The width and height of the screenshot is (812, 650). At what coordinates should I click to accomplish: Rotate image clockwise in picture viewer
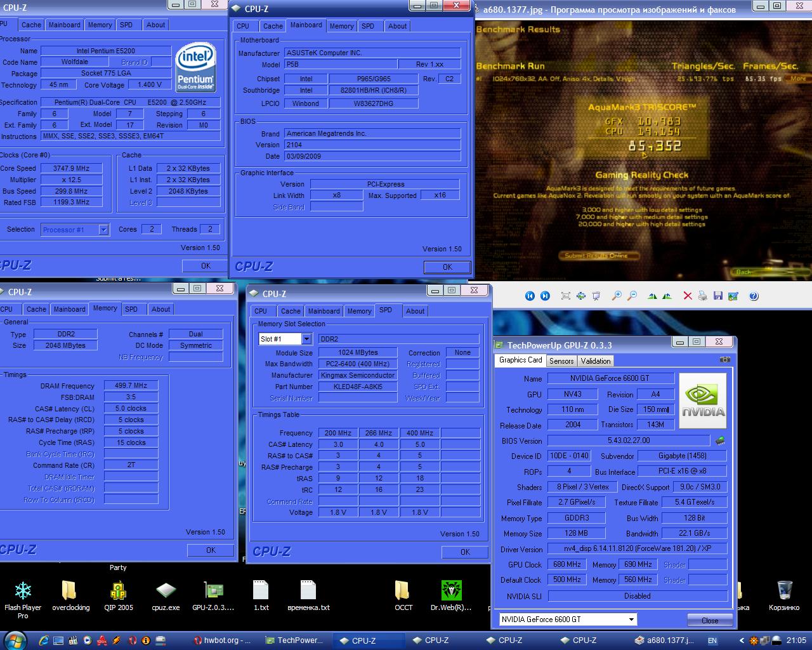click(x=652, y=296)
